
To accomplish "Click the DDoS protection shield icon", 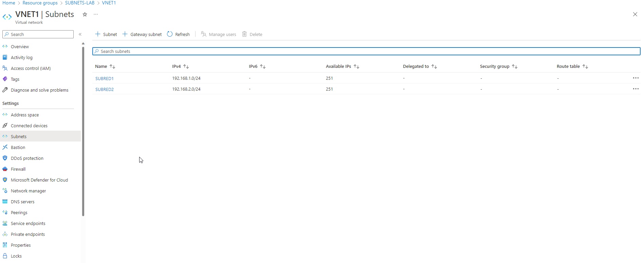I will (5, 158).
